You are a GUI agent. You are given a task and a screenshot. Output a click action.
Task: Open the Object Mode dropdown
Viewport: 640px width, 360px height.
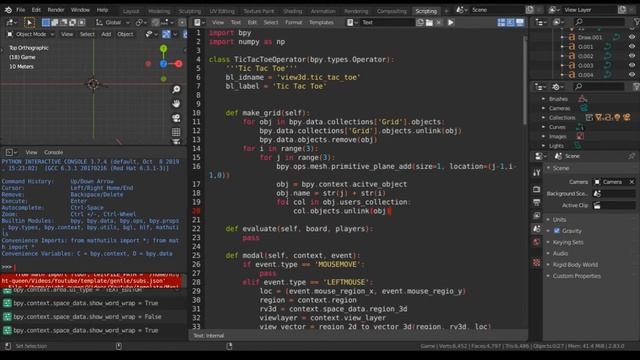[30, 34]
